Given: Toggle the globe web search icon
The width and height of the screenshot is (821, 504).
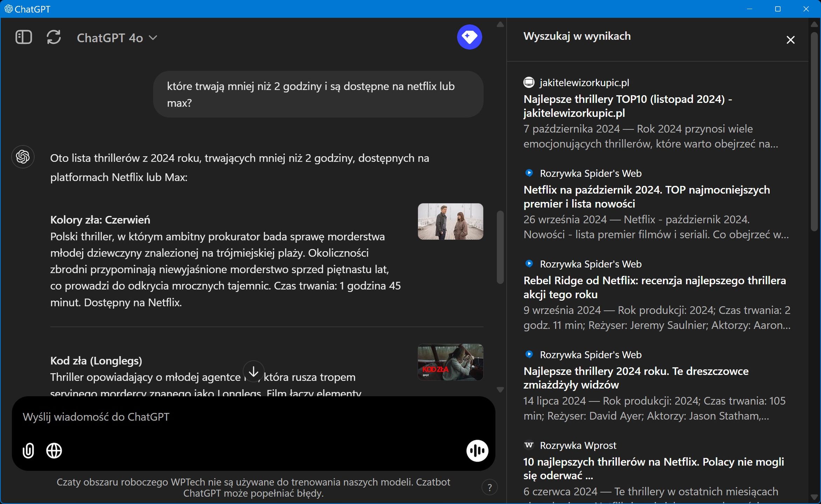Looking at the screenshot, I should pyautogui.click(x=54, y=450).
